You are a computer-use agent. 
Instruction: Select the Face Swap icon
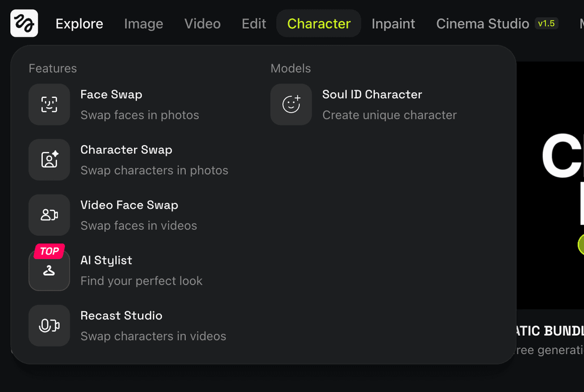(x=49, y=104)
